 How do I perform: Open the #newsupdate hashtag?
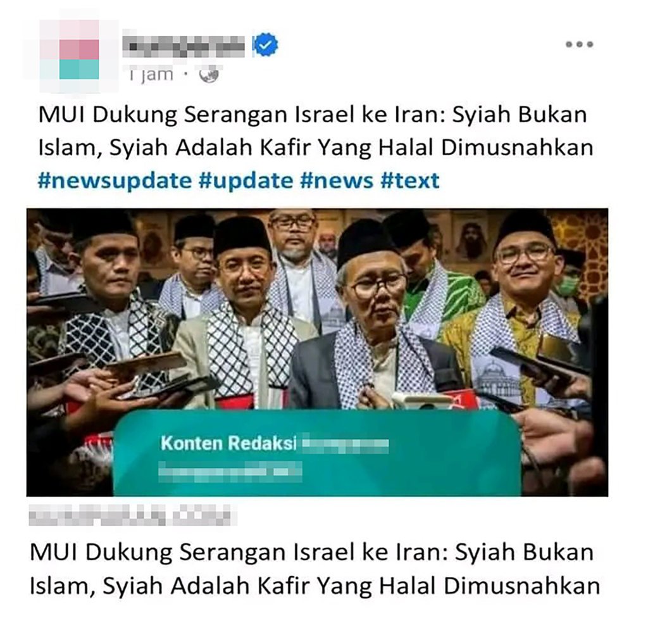pyautogui.click(x=115, y=180)
